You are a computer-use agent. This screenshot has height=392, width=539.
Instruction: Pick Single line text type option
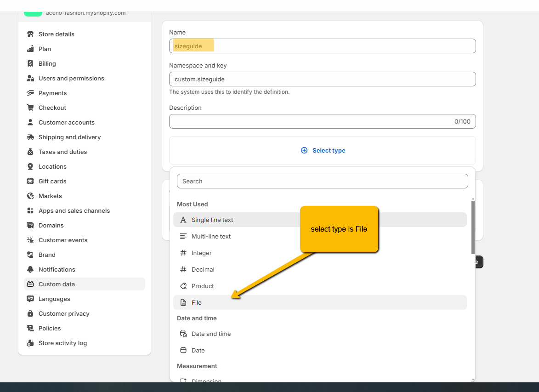coord(212,220)
